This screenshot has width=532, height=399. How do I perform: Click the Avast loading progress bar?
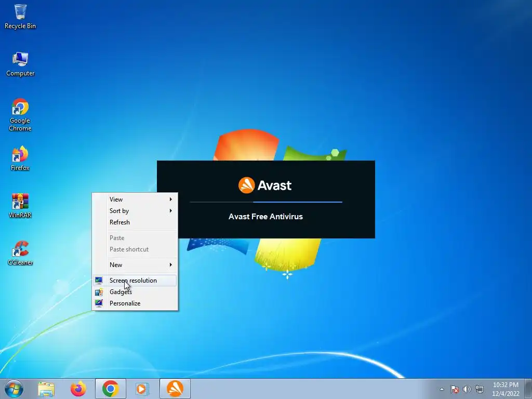pyautogui.click(x=266, y=202)
